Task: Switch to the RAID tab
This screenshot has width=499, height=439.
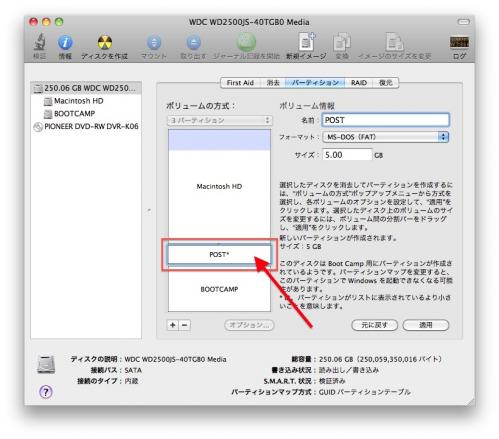Action: point(359,83)
